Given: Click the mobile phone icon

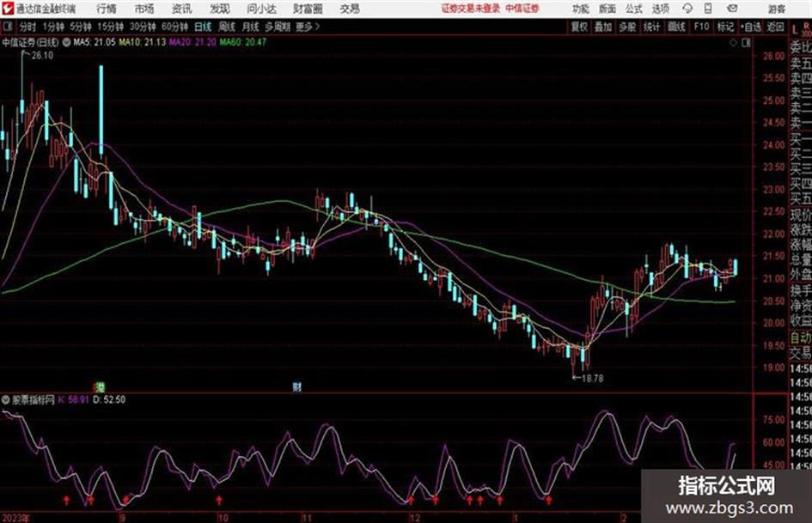Looking at the screenshot, I should click(708, 9).
